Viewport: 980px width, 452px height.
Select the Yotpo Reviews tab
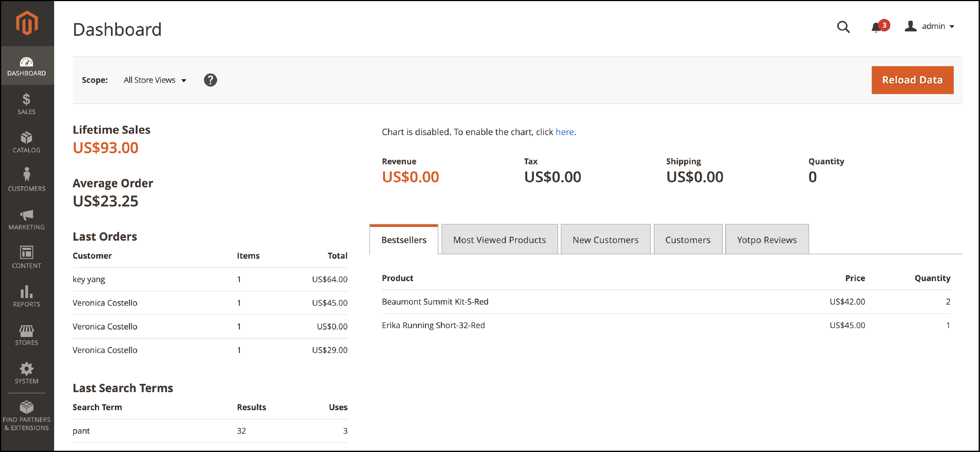[x=766, y=240]
